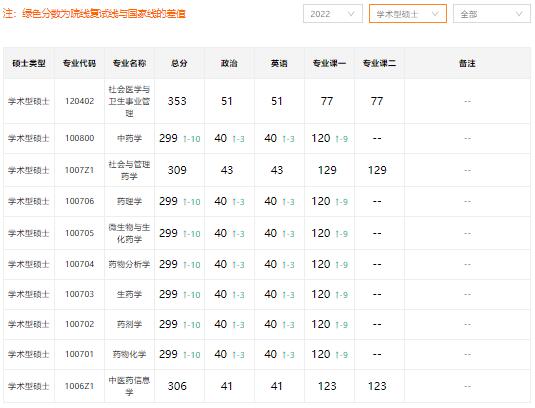This screenshot has height=408, width=535.
Task: Click the chevron arrow in the 全部 dropdown
Action: 519,14
